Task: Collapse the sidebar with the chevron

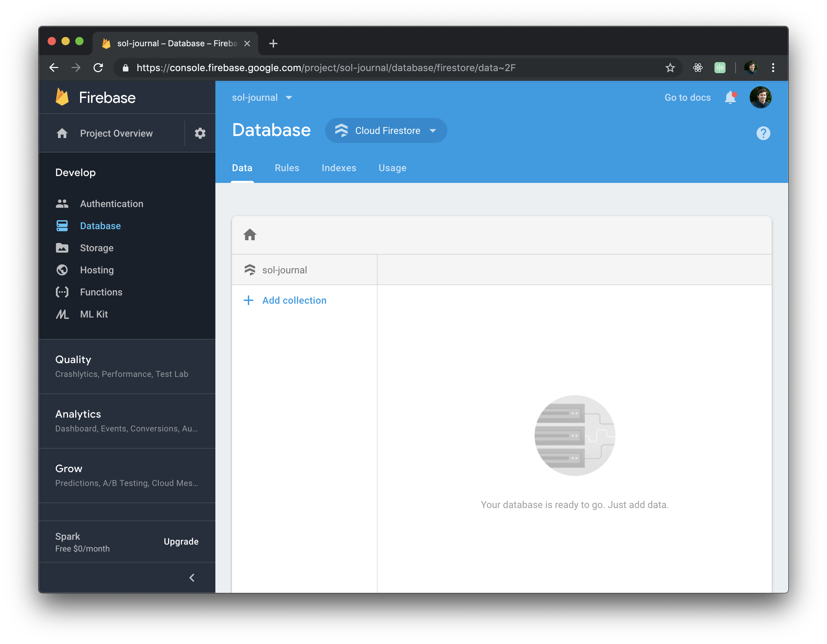Action: pos(192,577)
